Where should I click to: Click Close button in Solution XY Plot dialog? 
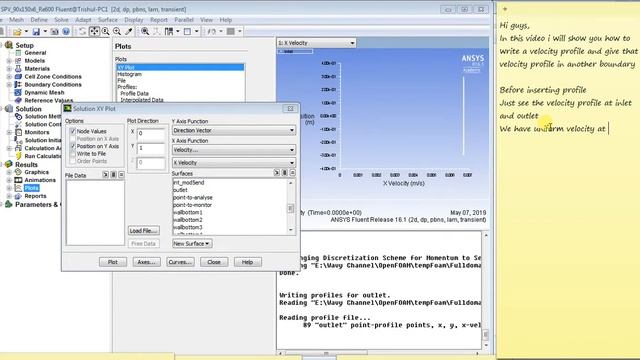tap(214, 262)
